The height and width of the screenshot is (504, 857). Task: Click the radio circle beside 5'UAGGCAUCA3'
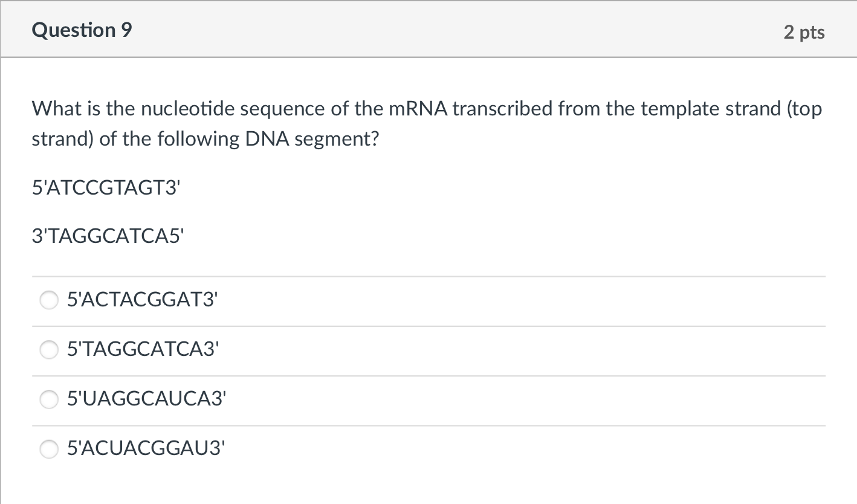coord(49,399)
